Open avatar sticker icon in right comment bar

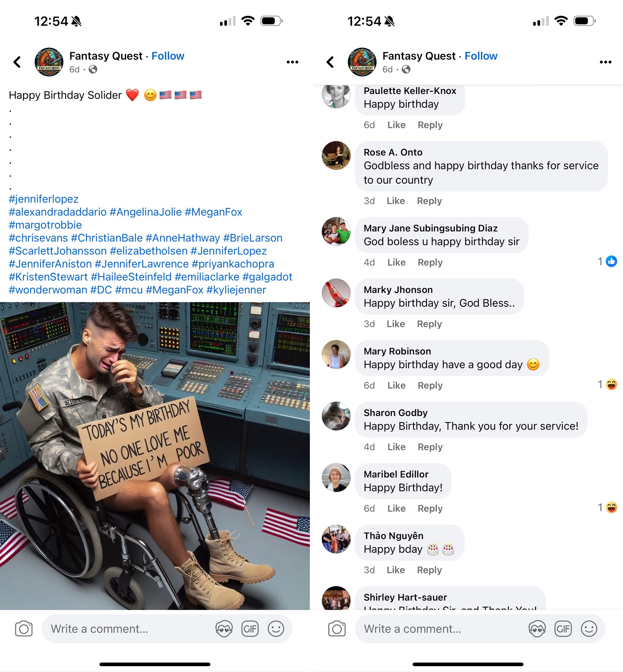coord(537,628)
